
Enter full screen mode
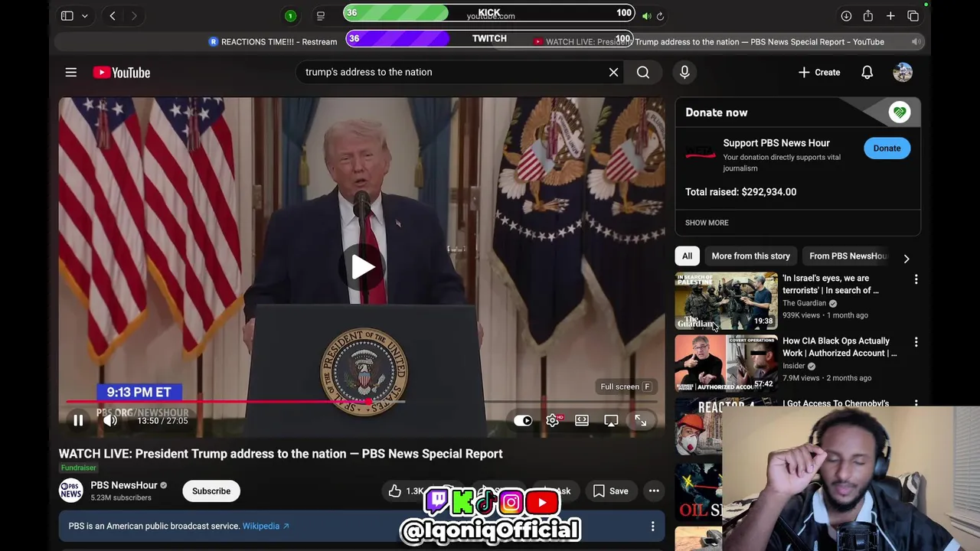pyautogui.click(x=641, y=420)
